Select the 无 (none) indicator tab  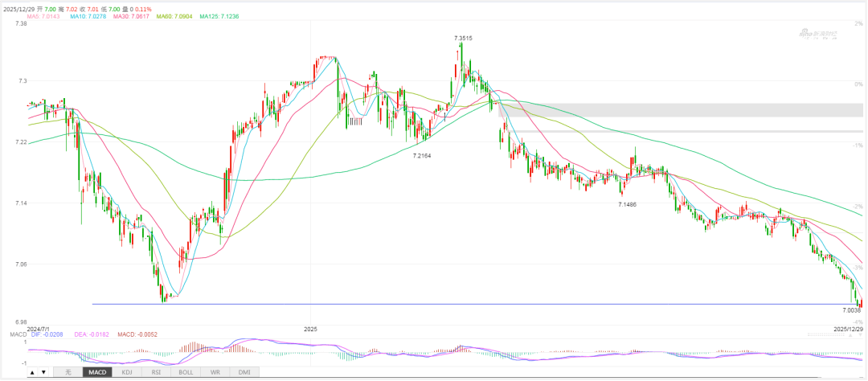tap(68, 373)
